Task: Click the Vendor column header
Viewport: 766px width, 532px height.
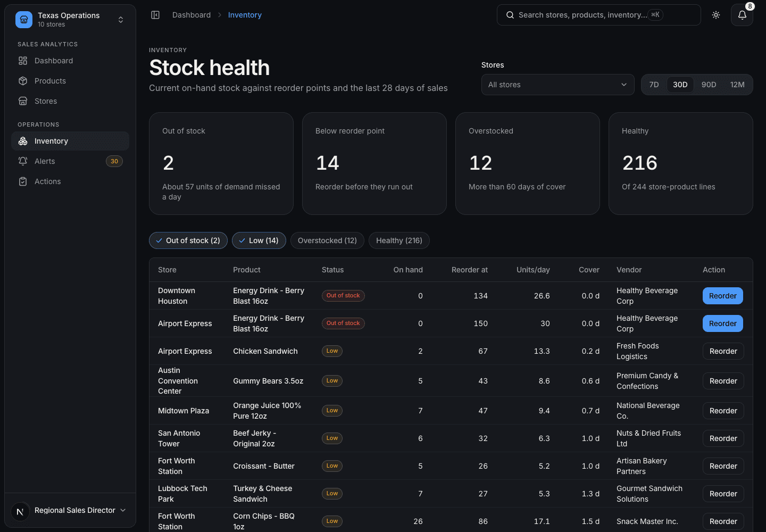Action: [629, 270]
